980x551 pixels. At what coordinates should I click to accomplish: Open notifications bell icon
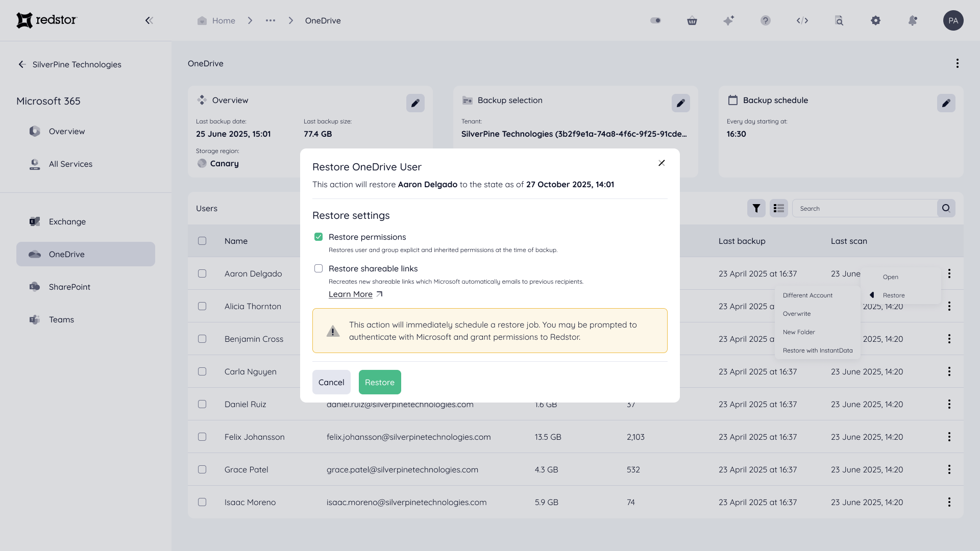[x=913, y=20]
